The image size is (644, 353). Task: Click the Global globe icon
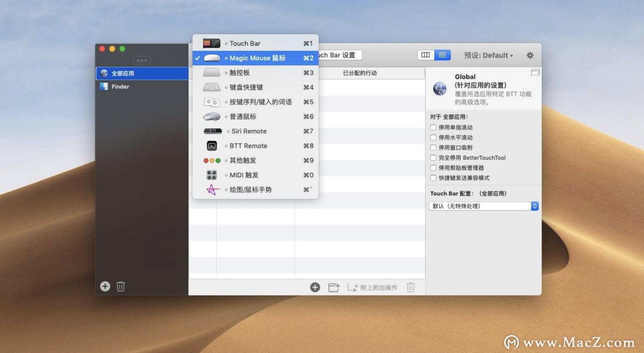(x=439, y=89)
